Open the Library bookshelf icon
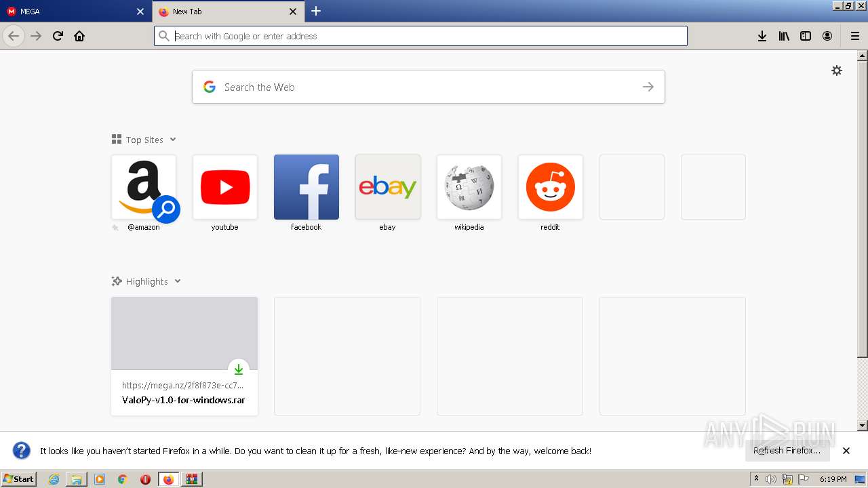The width and height of the screenshot is (868, 488). coord(784,36)
